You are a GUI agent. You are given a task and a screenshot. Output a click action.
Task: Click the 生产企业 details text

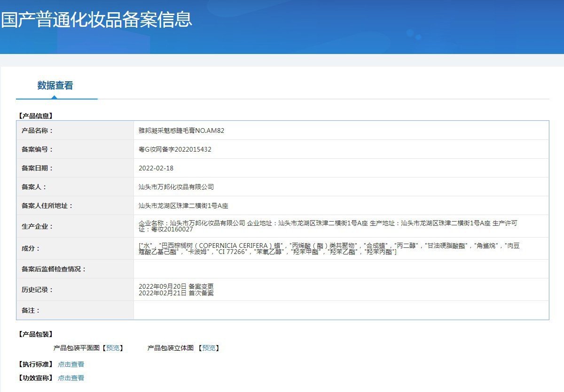[328, 226]
